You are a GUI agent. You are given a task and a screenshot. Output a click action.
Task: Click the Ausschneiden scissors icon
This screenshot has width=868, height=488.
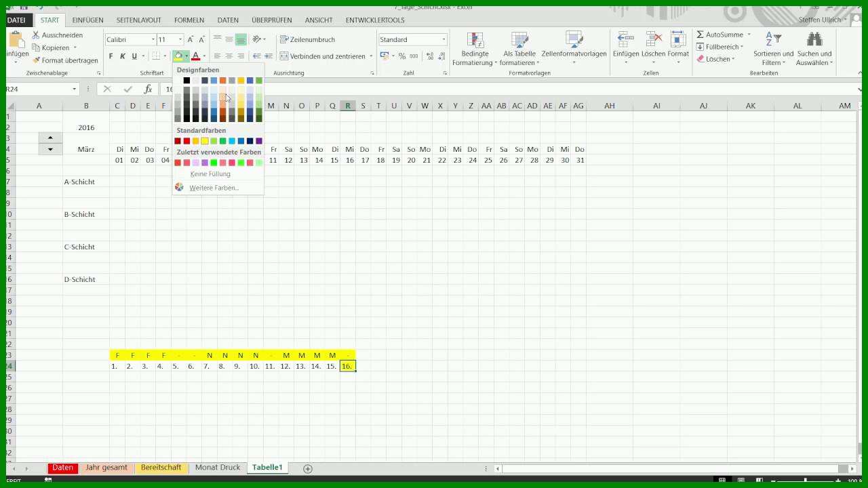tap(36, 35)
